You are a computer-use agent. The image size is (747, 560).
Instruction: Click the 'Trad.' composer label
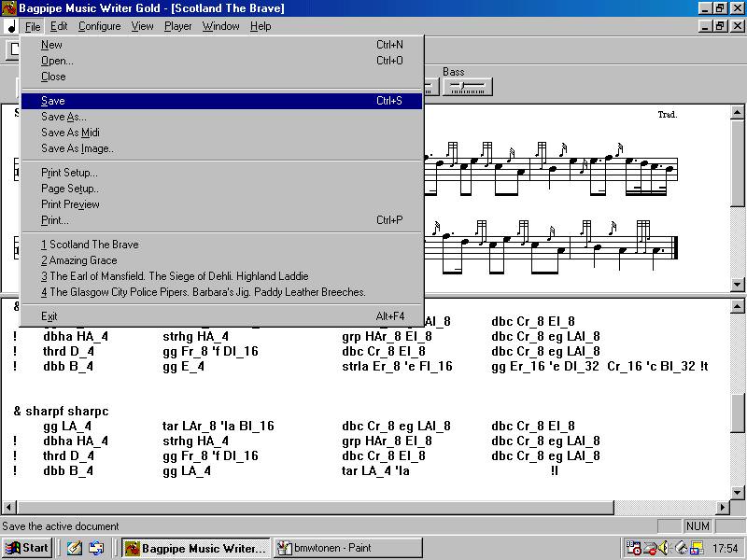click(x=667, y=115)
